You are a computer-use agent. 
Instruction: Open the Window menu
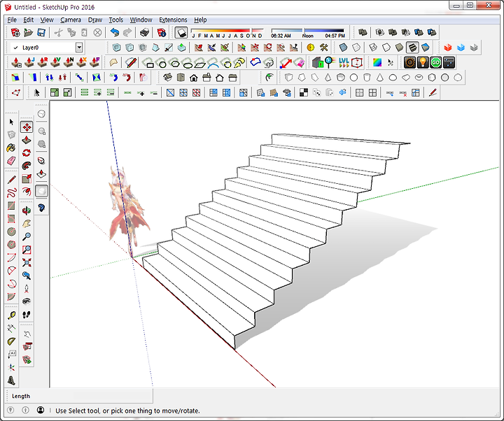click(x=141, y=20)
